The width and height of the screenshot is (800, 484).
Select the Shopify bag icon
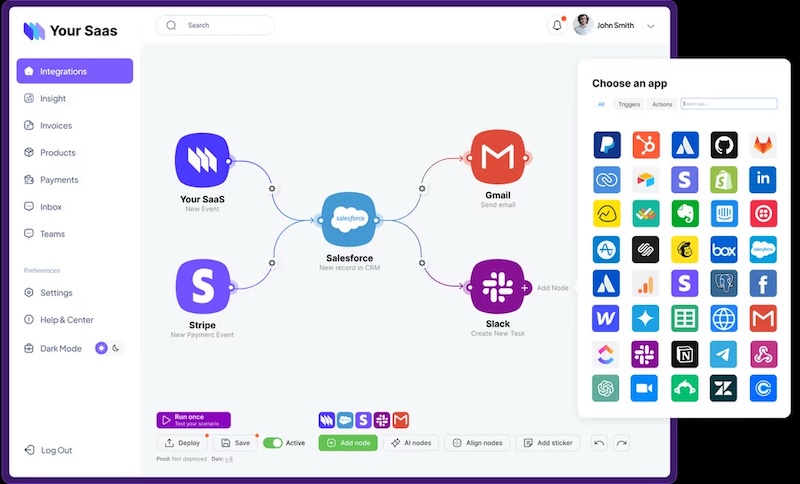pyautogui.click(x=724, y=180)
